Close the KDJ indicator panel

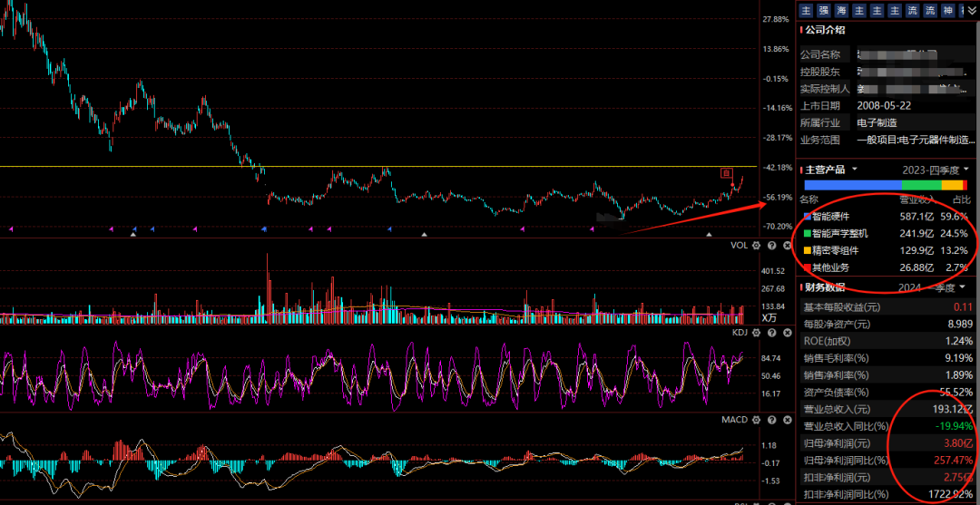(x=787, y=334)
